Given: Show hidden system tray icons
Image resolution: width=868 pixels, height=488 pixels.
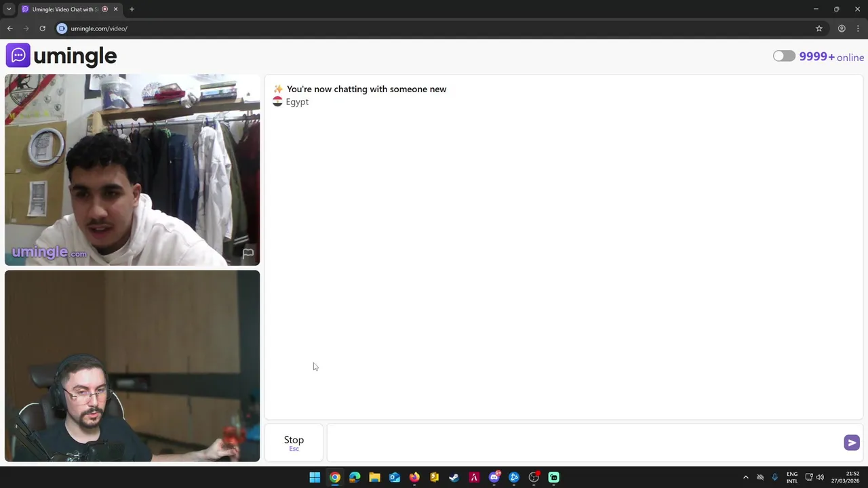Looking at the screenshot, I should coord(745,477).
